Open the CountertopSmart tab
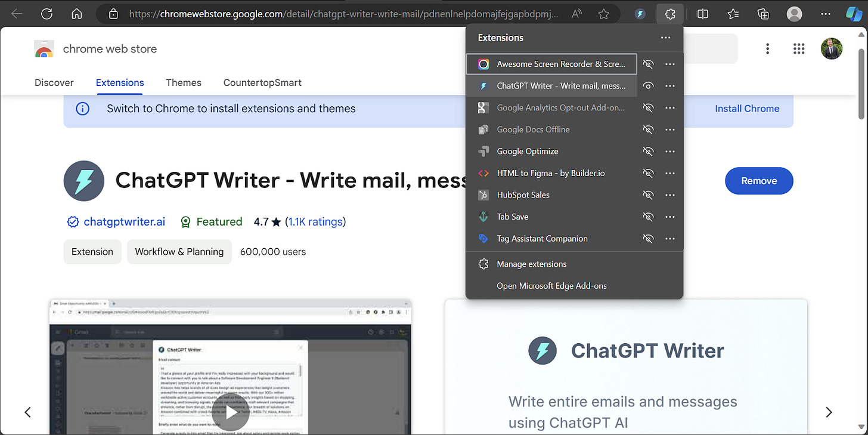 tap(262, 82)
